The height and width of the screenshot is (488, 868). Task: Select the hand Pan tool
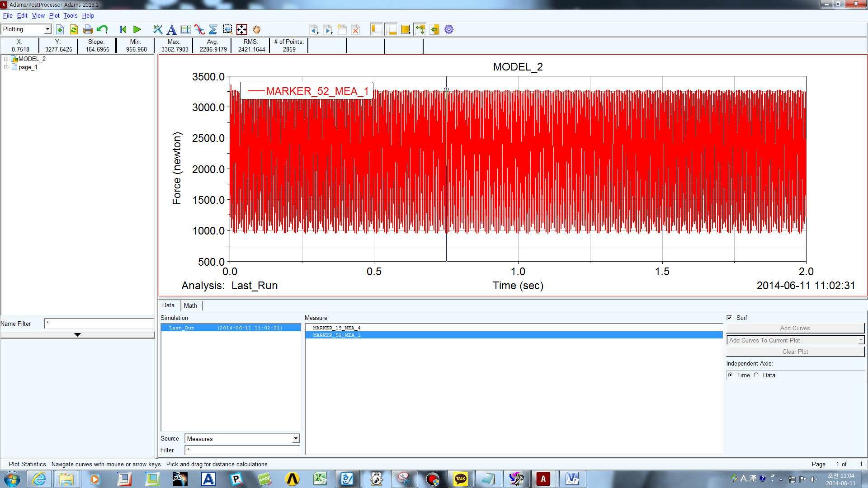(x=256, y=30)
